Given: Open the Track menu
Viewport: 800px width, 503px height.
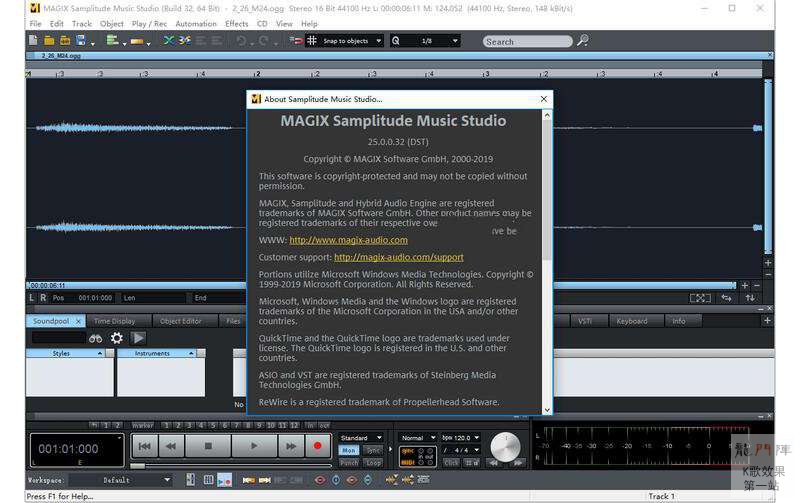Looking at the screenshot, I should pyautogui.click(x=82, y=23).
